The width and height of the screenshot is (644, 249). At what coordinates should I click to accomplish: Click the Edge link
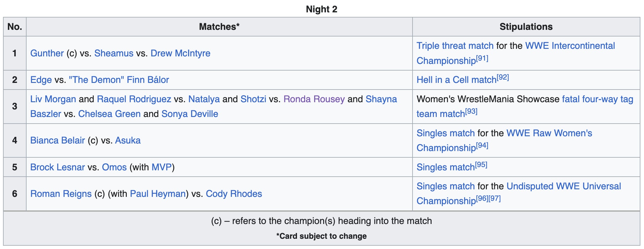click(x=41, y=80)
